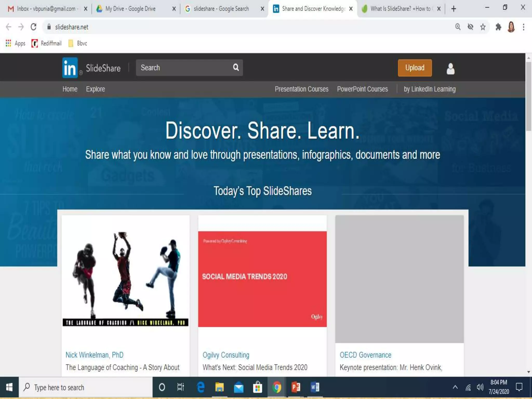The image size is (532, 399).
Task: Bookmark page with the star icon
Action: (483, 27)
